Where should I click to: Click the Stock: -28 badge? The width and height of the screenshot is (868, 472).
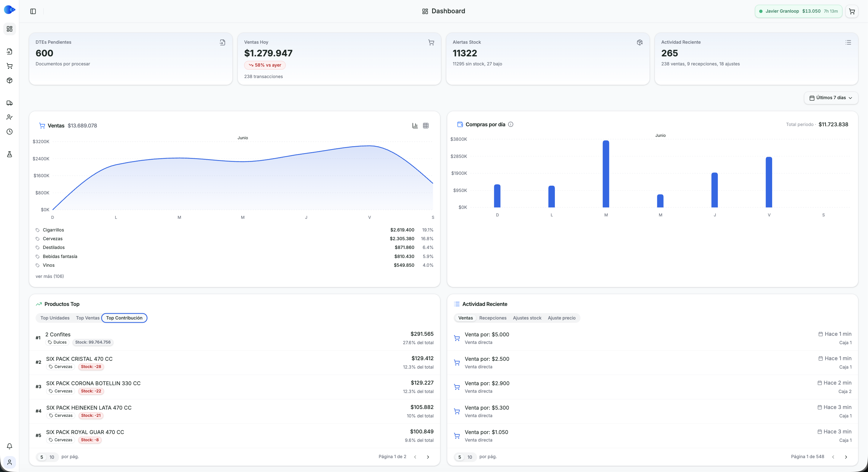click(x=91, y=367)
